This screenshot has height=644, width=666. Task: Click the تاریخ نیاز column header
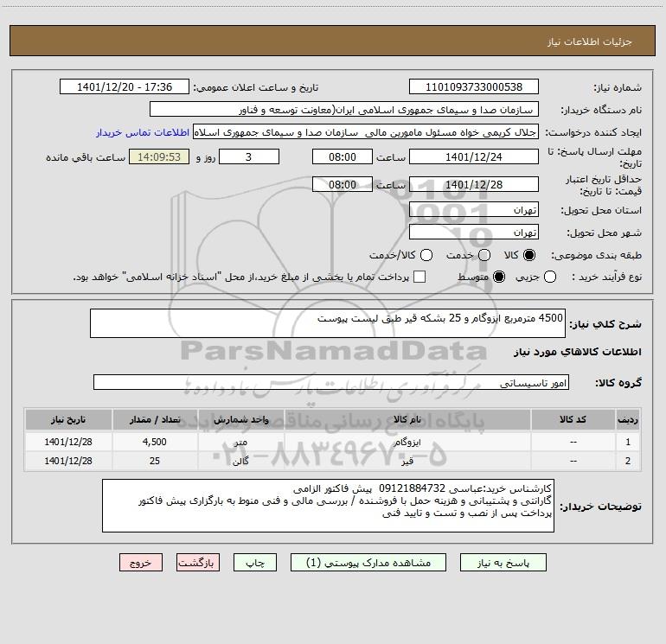(68, 420)
